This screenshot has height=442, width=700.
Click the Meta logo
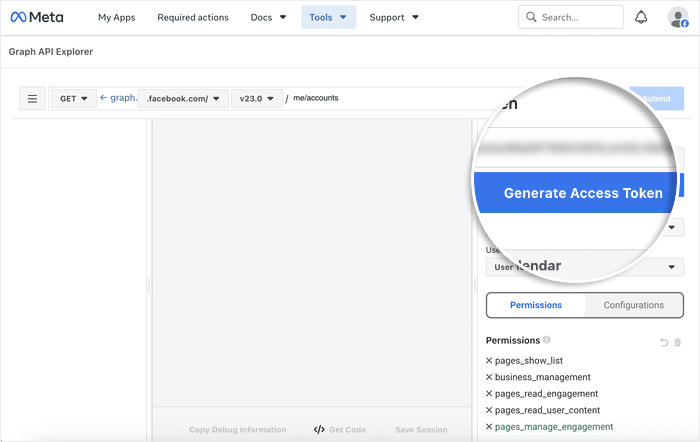[x=37, y=17]
